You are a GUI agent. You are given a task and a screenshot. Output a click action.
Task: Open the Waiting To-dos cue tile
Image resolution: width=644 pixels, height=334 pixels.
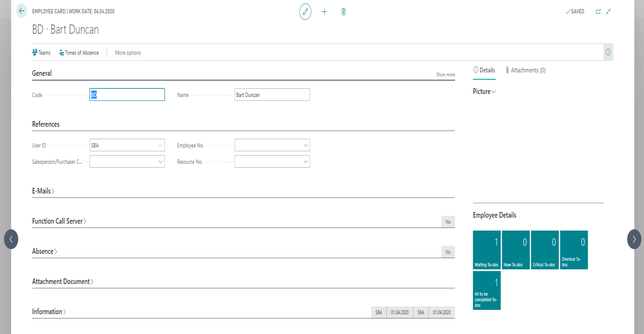point(486,250)
